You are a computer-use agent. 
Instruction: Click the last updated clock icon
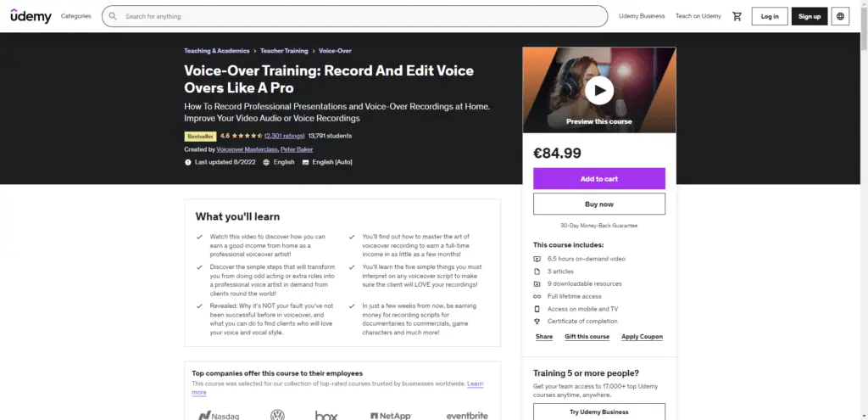(187, 162)
